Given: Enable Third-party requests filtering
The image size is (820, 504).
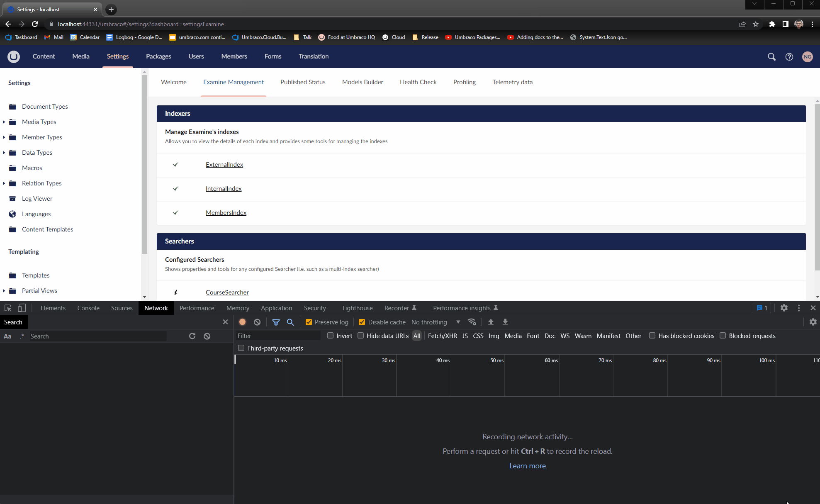Looking at the screenshot, I should [x=241, y=348].
